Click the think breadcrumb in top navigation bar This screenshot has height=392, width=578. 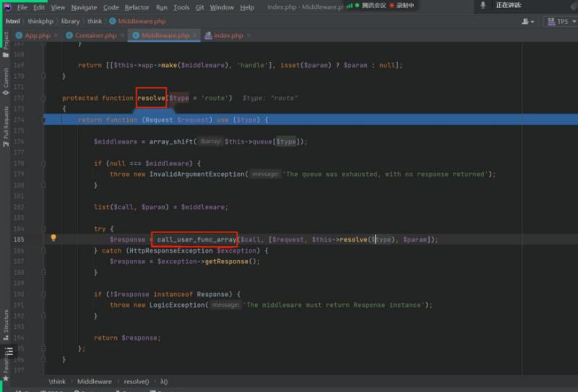tap(95, 22)
